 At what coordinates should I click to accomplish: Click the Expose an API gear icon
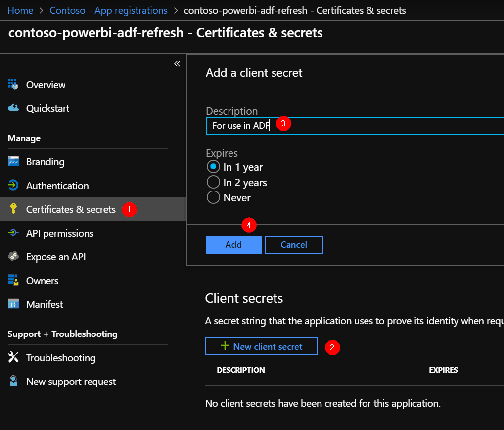(x=13, y=256)
